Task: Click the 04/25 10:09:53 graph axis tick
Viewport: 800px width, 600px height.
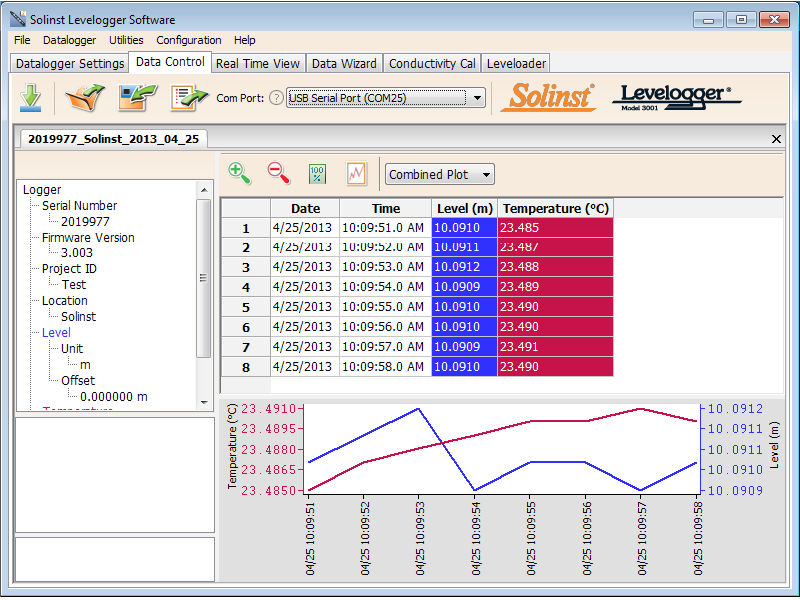Action: (x=419, y=538)
